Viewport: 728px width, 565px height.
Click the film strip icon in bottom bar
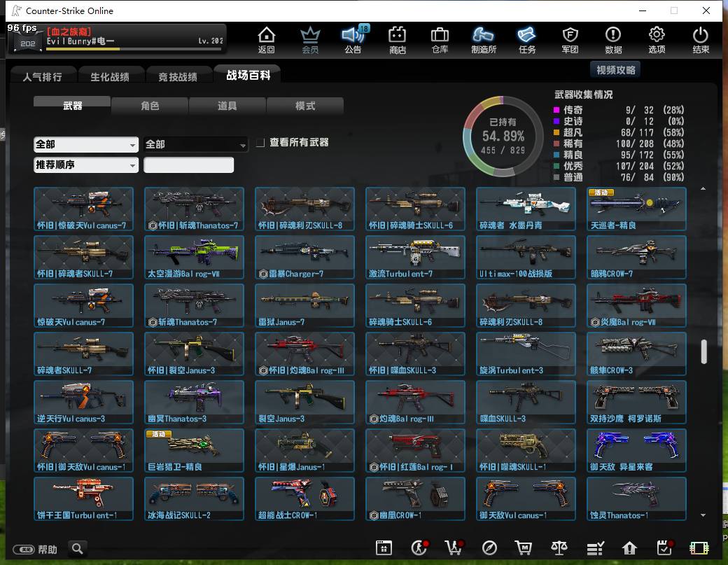tap(699, 548)
